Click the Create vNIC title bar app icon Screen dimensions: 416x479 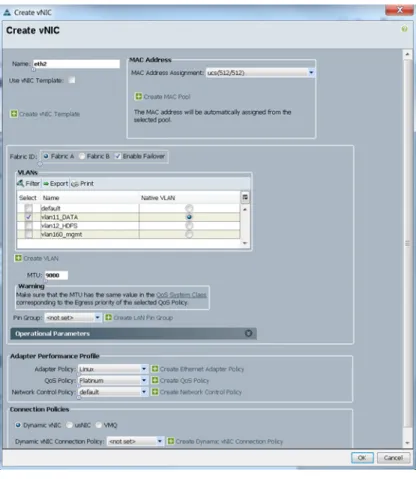[x=7, y=13]
